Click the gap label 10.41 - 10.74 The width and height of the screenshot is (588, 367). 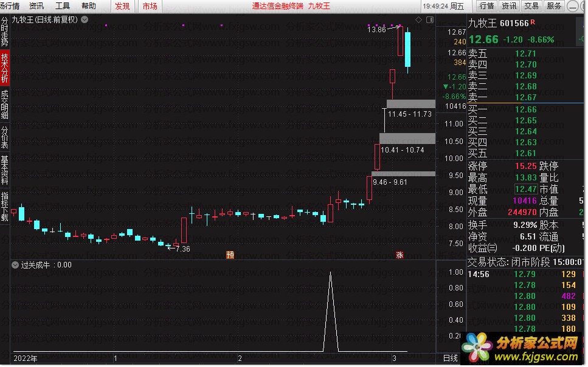pos(402,150)
